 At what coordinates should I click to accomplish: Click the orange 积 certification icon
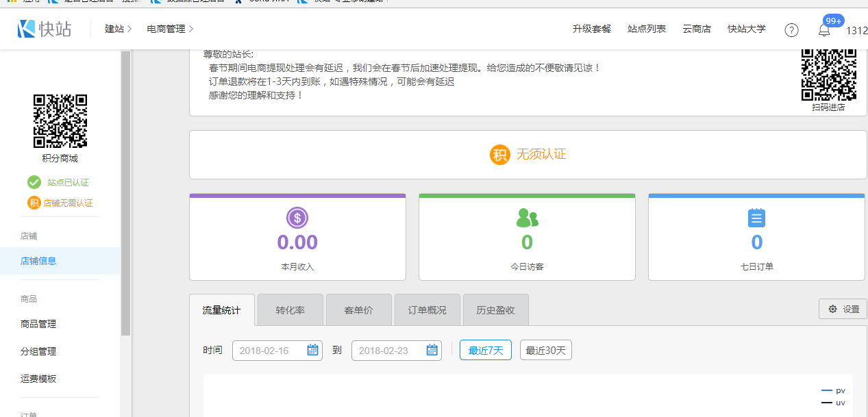coord(500,154)
